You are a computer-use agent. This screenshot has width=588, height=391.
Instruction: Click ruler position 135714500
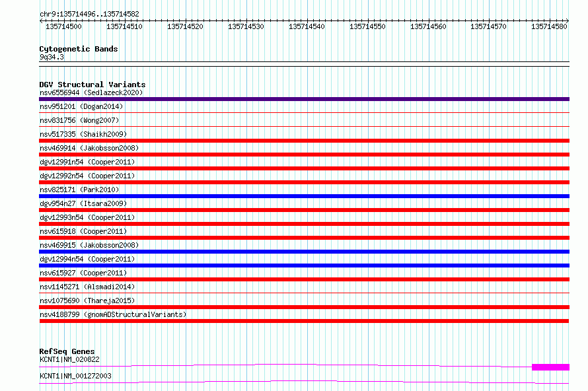point(63,26)
